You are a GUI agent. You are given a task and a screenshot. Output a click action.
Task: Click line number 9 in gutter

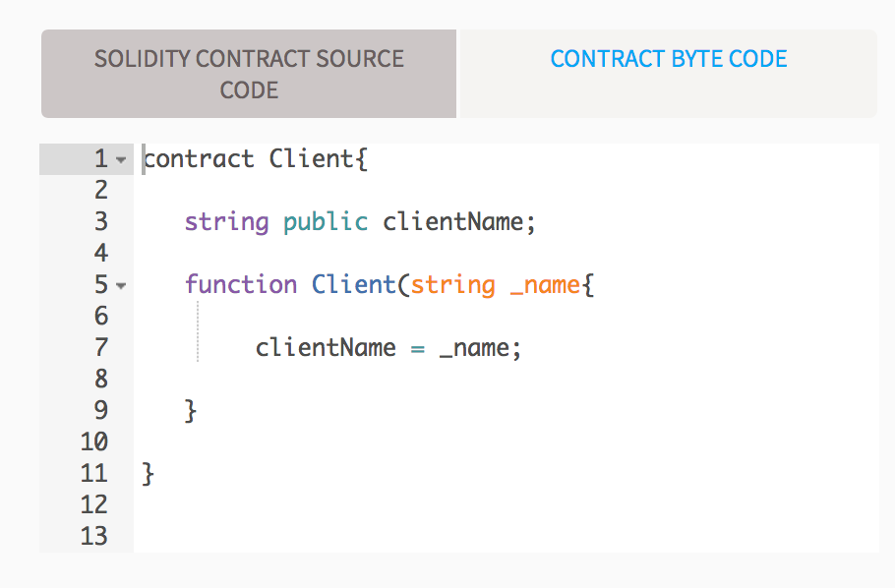click(100, 411)
